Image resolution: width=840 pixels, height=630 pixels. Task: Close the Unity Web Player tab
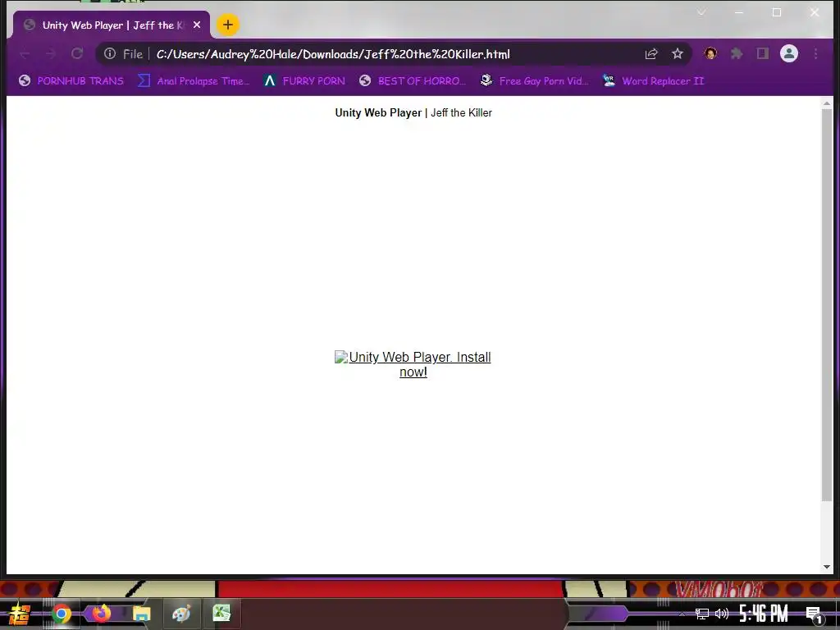point(197,25)
